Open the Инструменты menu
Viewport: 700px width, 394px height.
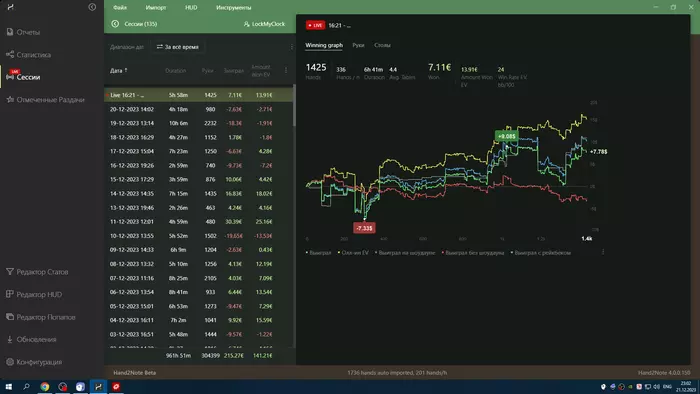(233, 8)
